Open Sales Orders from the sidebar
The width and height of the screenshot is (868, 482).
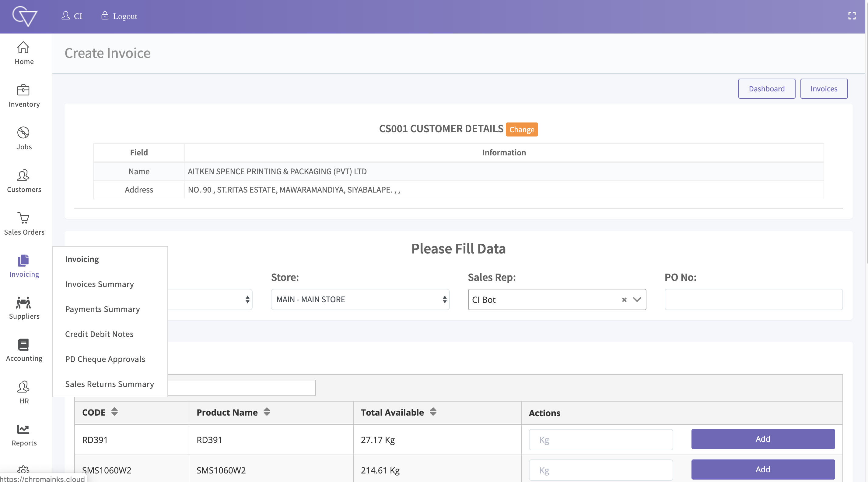(x=24, y=223)
